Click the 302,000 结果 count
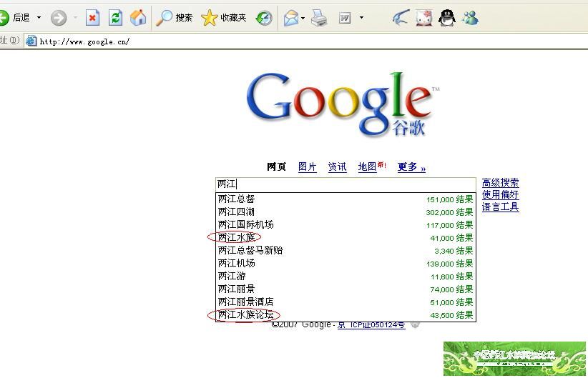The image size is (588, 378). [x=449, y=212]
